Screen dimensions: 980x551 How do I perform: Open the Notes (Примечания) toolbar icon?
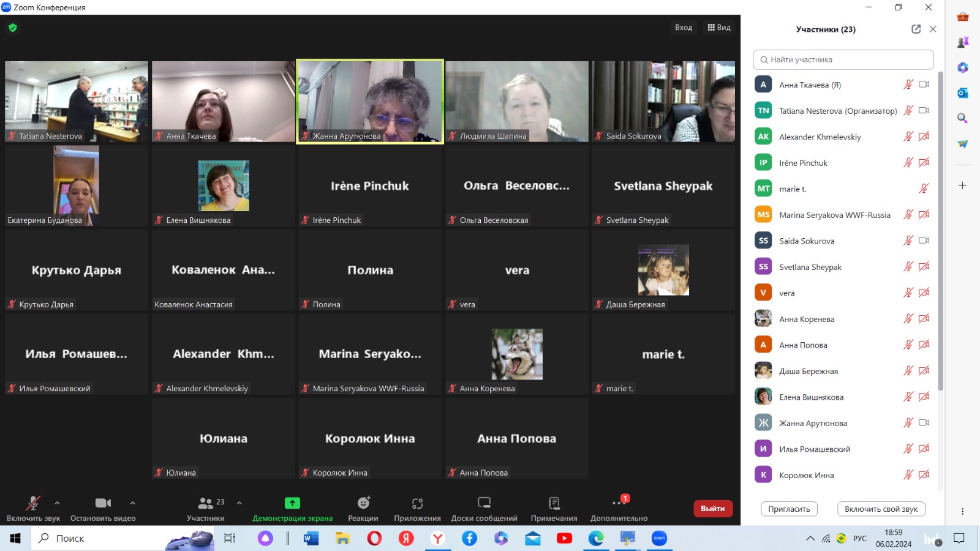(x=554, y=503)
